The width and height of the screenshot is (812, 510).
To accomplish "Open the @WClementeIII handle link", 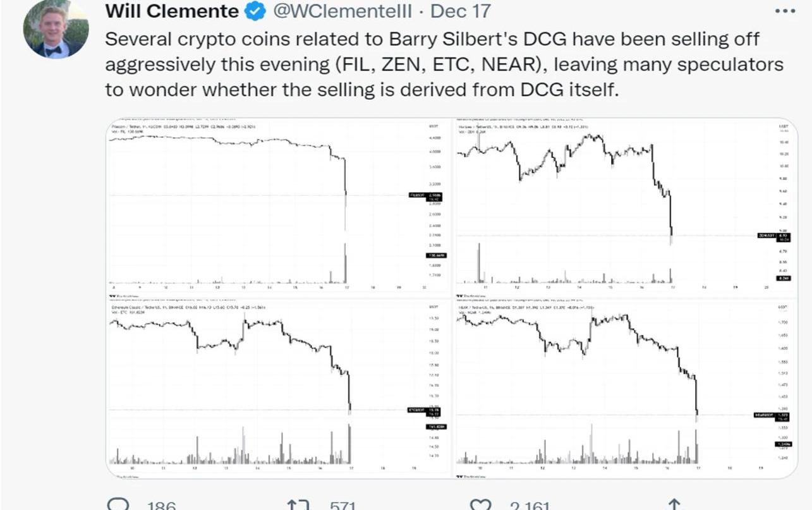I will pyautogui.click(x=341, y=11).
